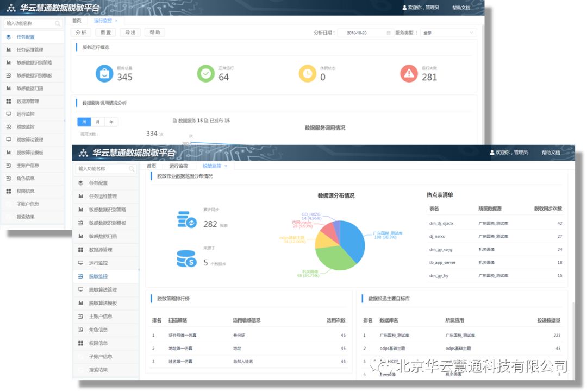Click 敏感数据扫描 chart icon in front window sidebar
The height and width of the screenshot is (392, 587).
80,236
